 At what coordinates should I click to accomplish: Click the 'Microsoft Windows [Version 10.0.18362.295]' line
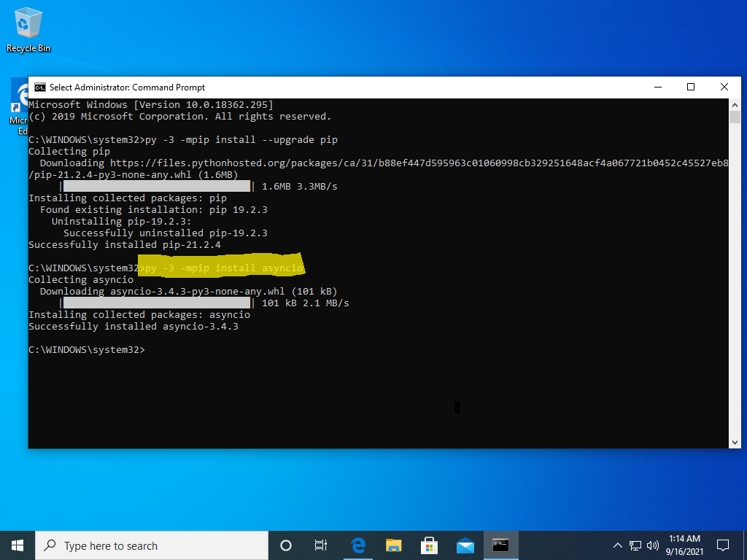tap(151, 105)
